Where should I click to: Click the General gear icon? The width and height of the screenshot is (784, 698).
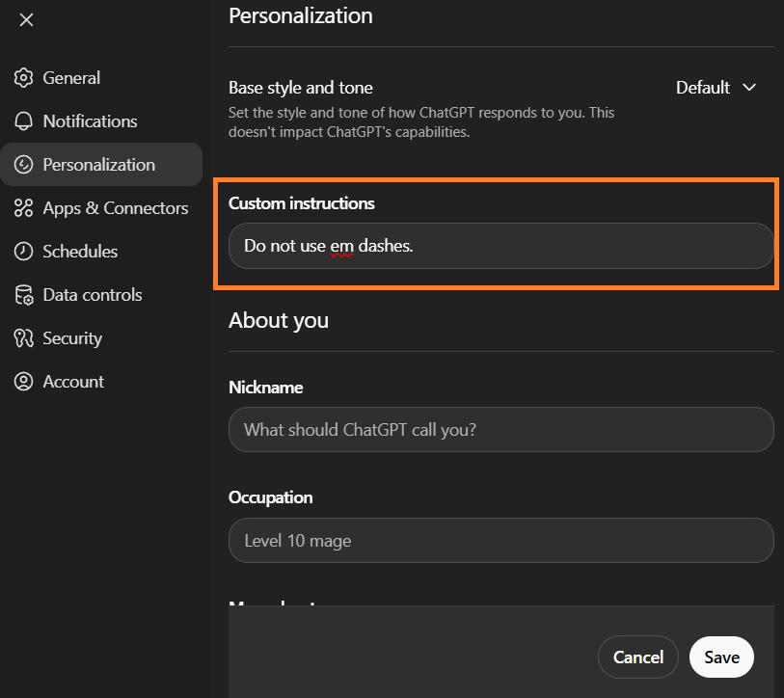click(x=23, y=78)
